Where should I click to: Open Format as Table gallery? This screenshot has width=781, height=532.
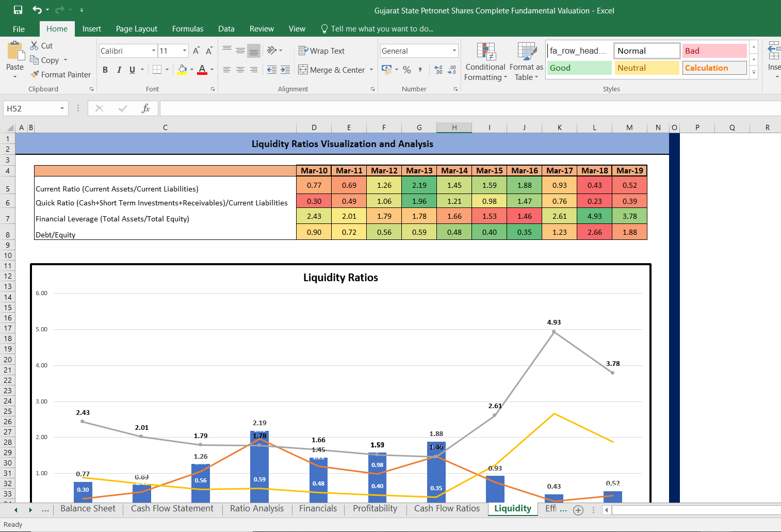pos(526,61)
